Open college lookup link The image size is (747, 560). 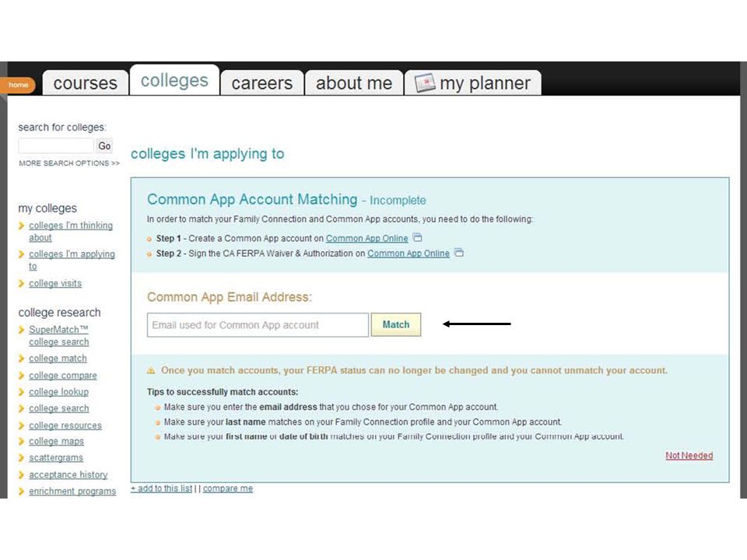pyautogui.click(x=58, y=392)
